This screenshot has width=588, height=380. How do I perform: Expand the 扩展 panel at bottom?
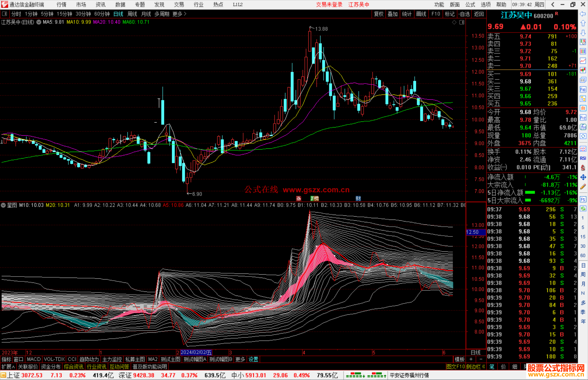coord(8,367)
